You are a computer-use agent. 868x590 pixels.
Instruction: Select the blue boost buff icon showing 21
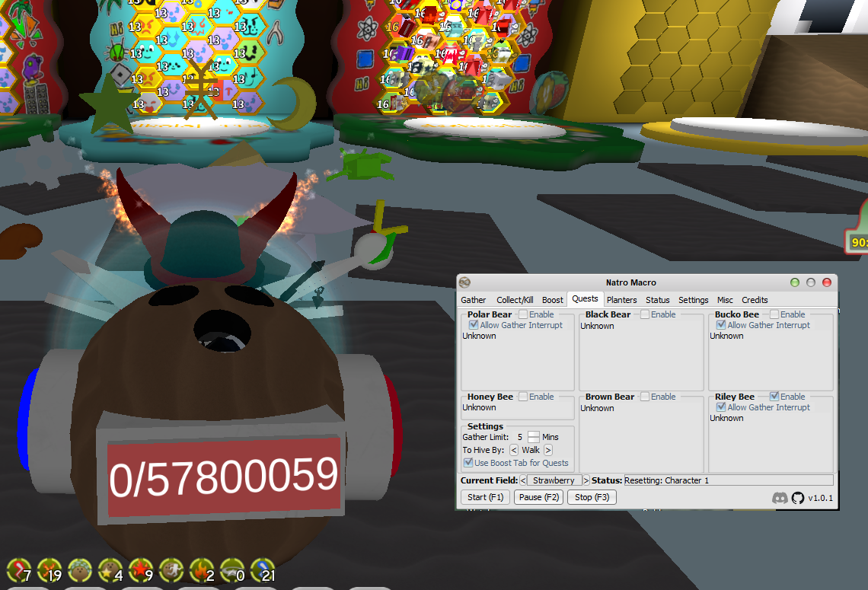[263, 570]
